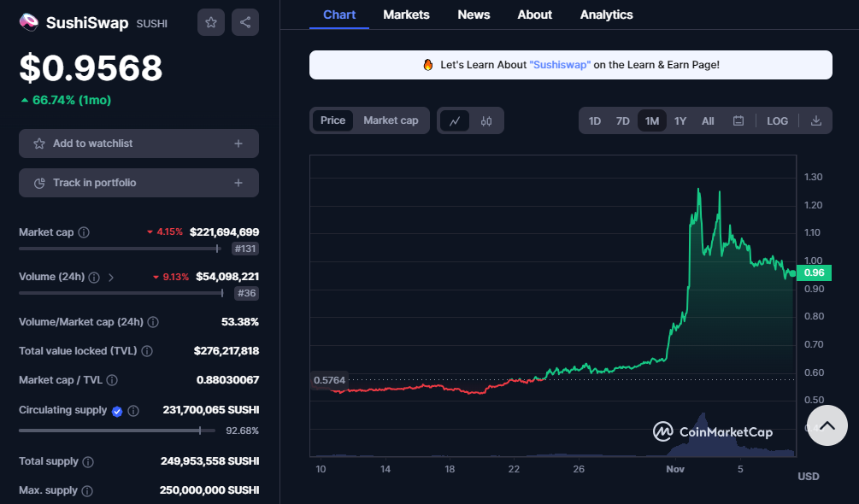Expand the Volume (24h) chevron arrow
This screenshot has width=859, height=504.
(x=111, y=277)
